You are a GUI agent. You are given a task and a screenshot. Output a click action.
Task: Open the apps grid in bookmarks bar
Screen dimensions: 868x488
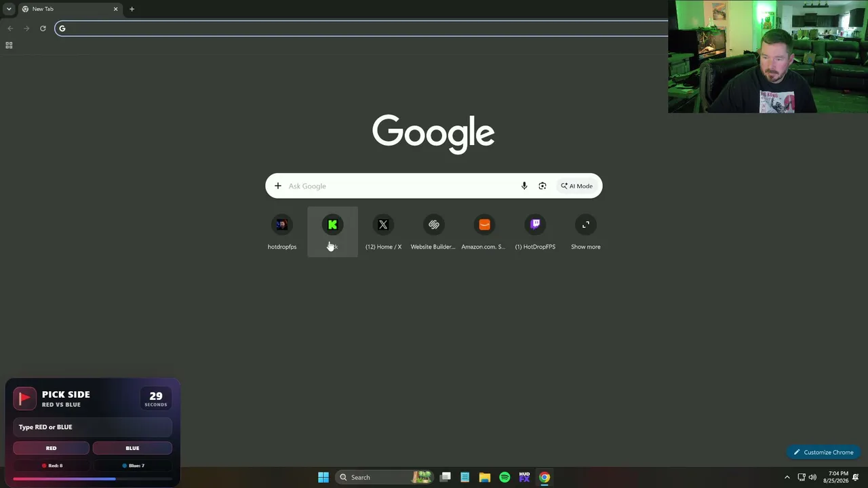(9, 45)
